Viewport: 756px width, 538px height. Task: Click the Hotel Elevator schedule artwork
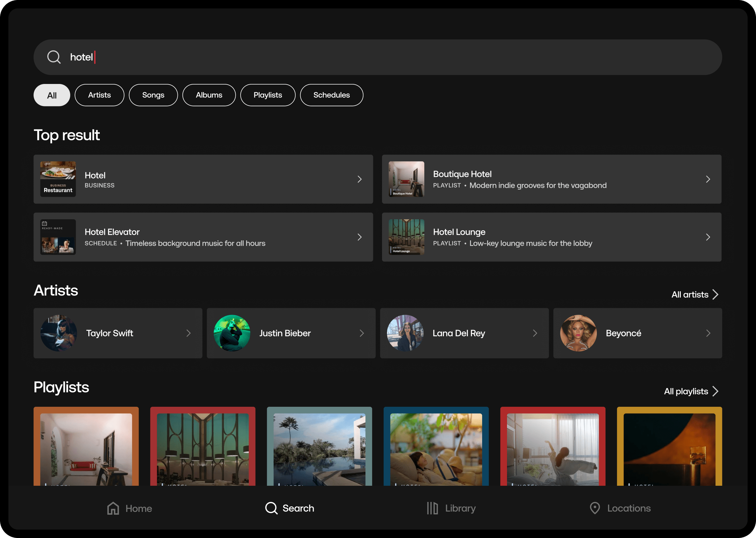(58, 237)
